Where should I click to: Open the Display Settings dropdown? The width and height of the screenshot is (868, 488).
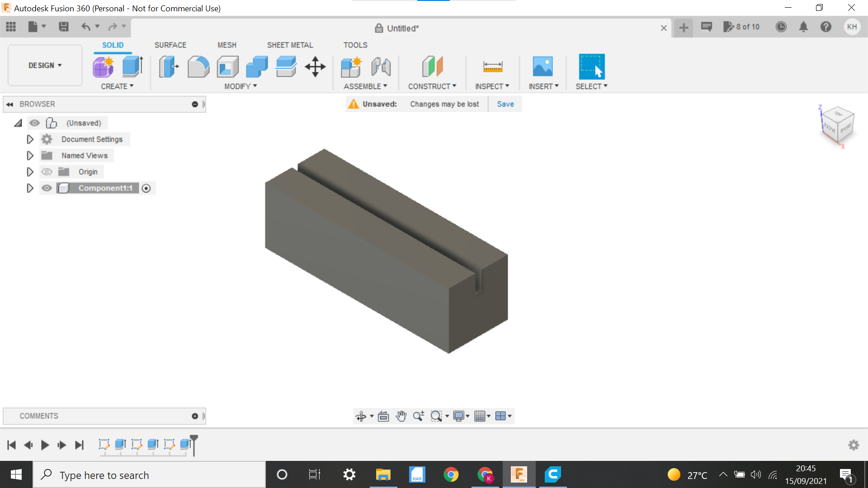click(460, 416)
